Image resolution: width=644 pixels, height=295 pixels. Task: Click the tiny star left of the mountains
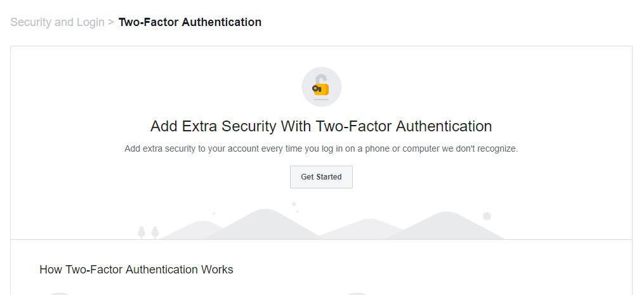coord(214,213)
